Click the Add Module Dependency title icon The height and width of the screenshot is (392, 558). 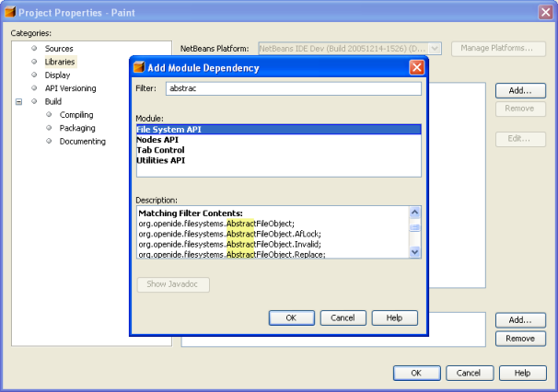pyautogui.click(x=139, y=67)
